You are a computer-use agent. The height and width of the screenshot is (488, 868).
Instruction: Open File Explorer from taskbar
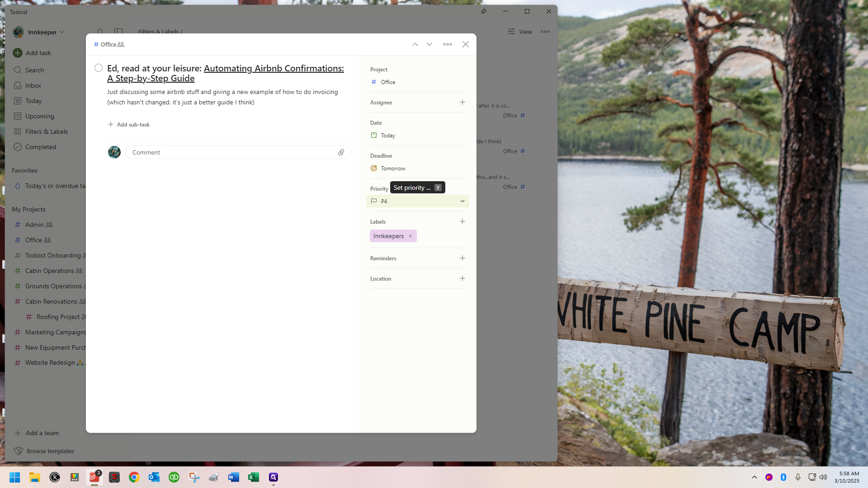coord(35,477)
